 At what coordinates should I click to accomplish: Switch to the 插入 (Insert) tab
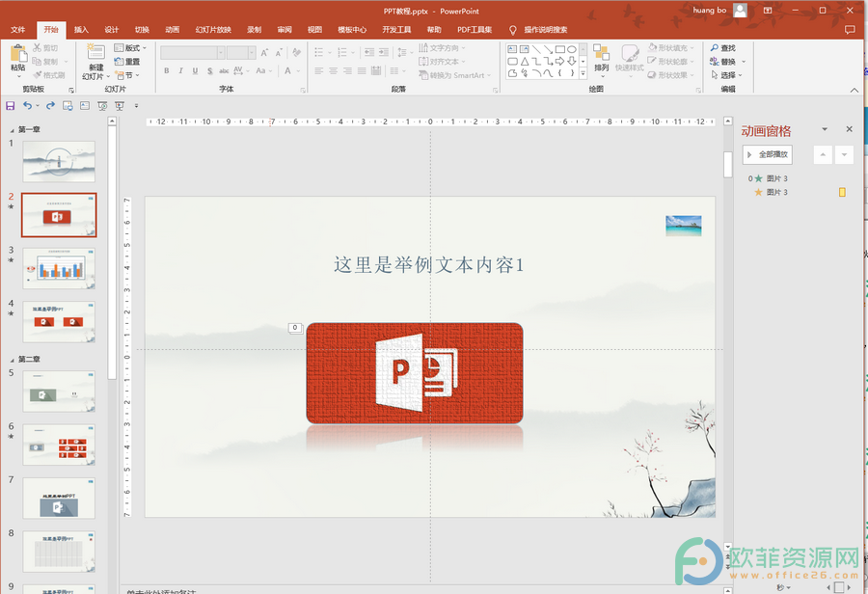pos(81,30)
